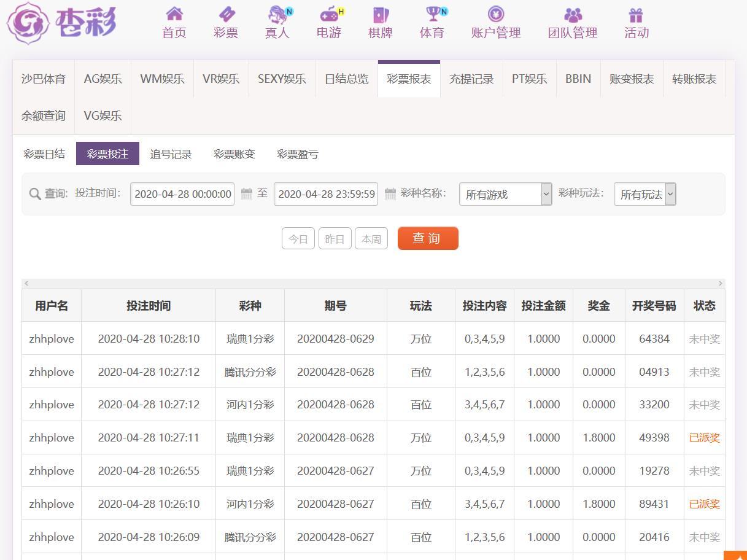Open the sports trophy icon
The height and width of the screenshot is (560, 747).
coord(433,14)
